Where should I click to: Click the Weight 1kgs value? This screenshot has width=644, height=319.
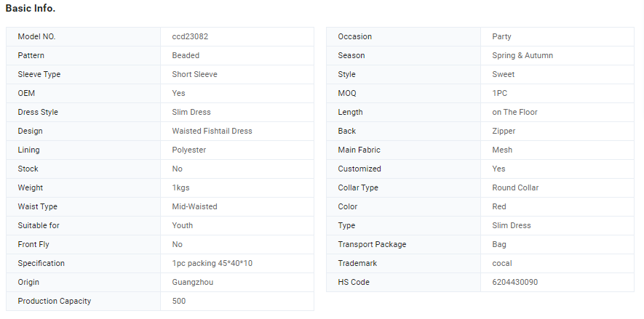pyautogui.click(x=180, y=187)
